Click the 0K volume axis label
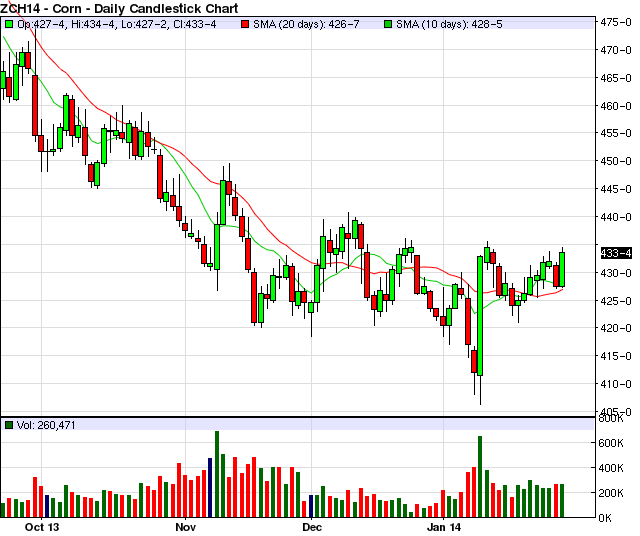Screen dimensions: 640x536 [605, 518]
